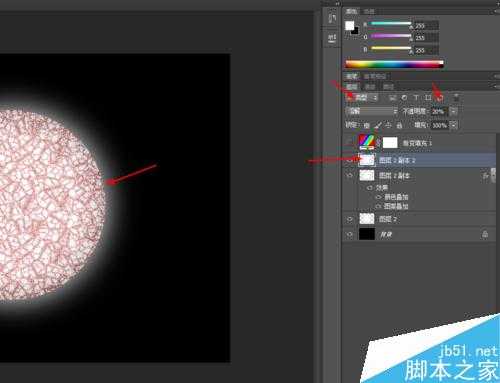Filter layers by smart objects icon
The width and height of the screenshot is (500, 383).
pos(440,98)
